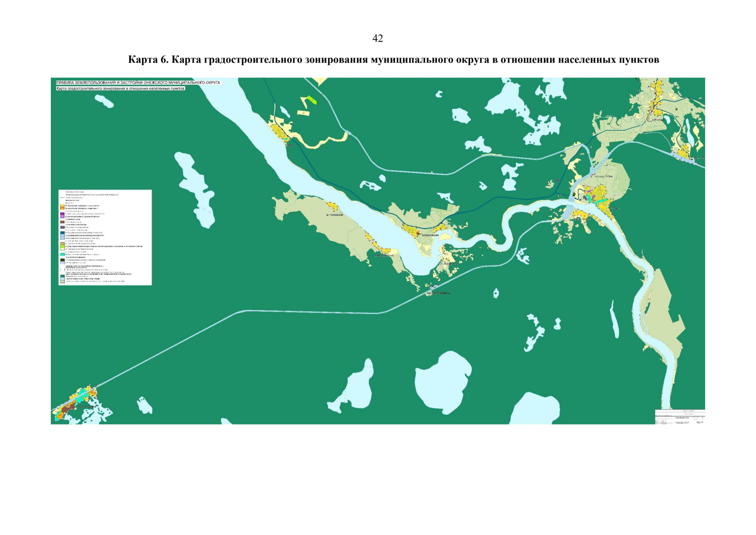The height and width of the screenshot is (535, 756).
Task: Click the heading 'Карта 6. Карта градостроительного зонирования'
Action: coord(247,59)
